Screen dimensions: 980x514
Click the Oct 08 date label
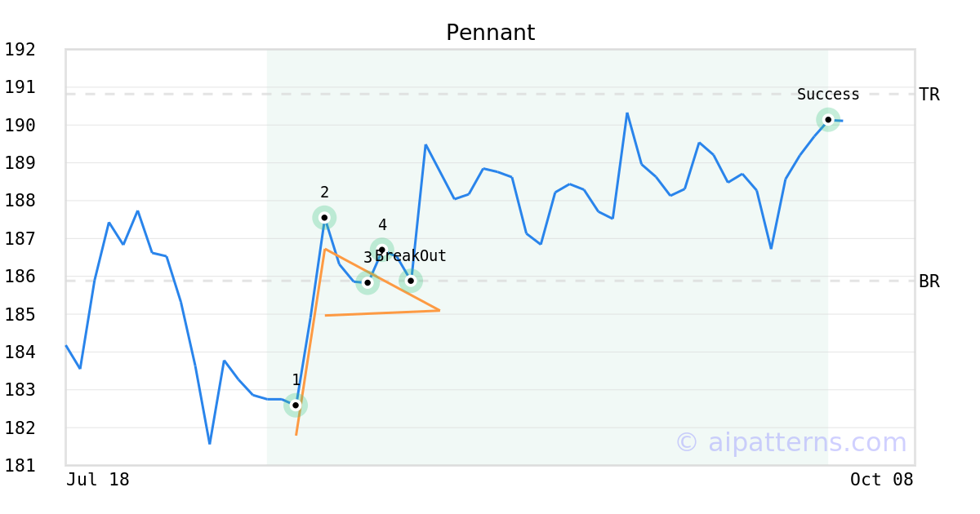pos(881,480)
